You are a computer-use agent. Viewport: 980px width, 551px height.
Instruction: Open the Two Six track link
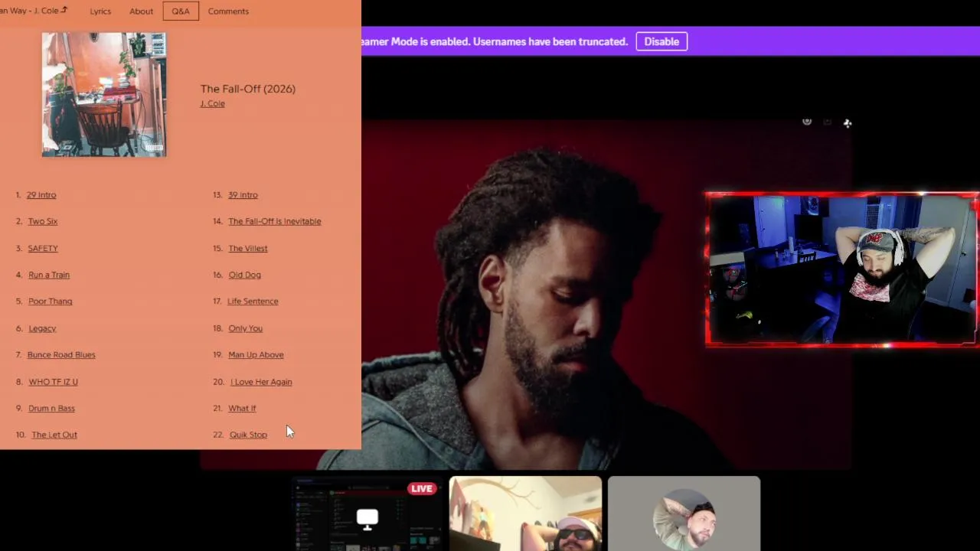coord(43,221)
